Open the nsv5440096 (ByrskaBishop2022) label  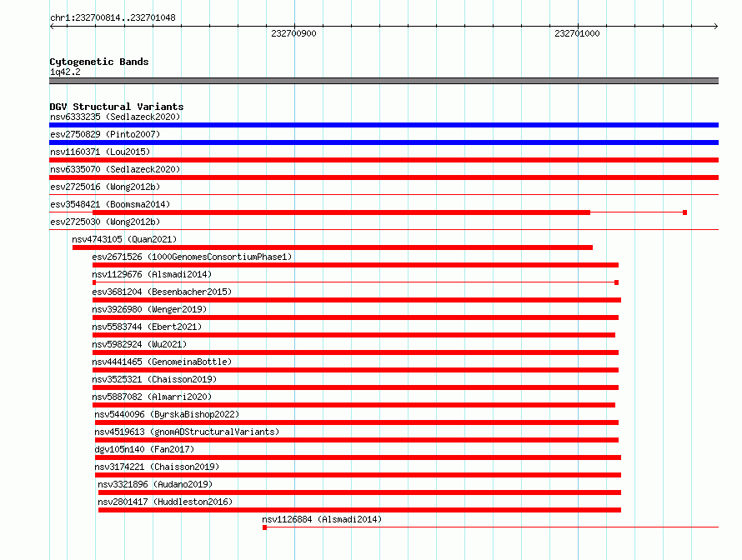tap(167, 414)
